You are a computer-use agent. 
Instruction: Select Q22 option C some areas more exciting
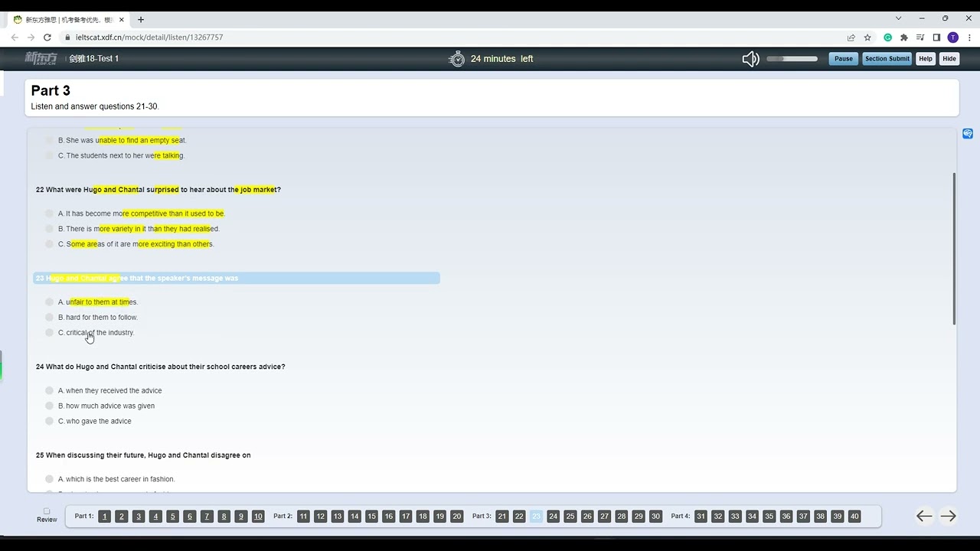[49, 244]
